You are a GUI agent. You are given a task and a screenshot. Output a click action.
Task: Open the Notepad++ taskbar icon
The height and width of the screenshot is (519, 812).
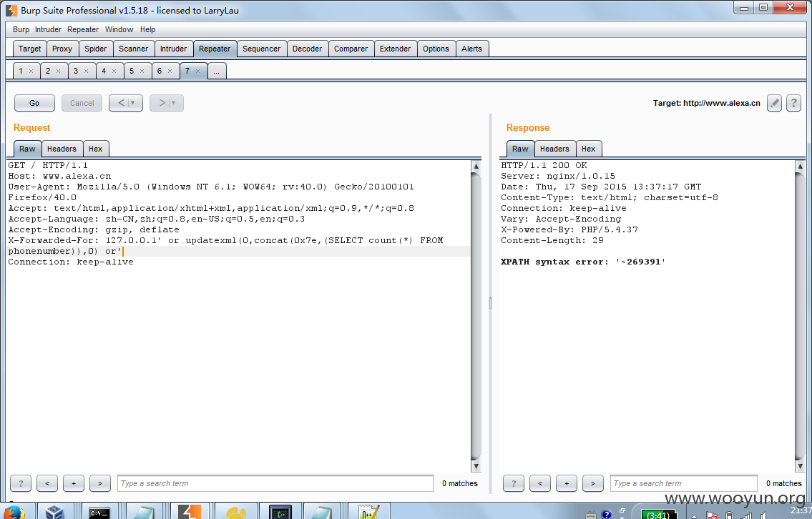(369, 512)
